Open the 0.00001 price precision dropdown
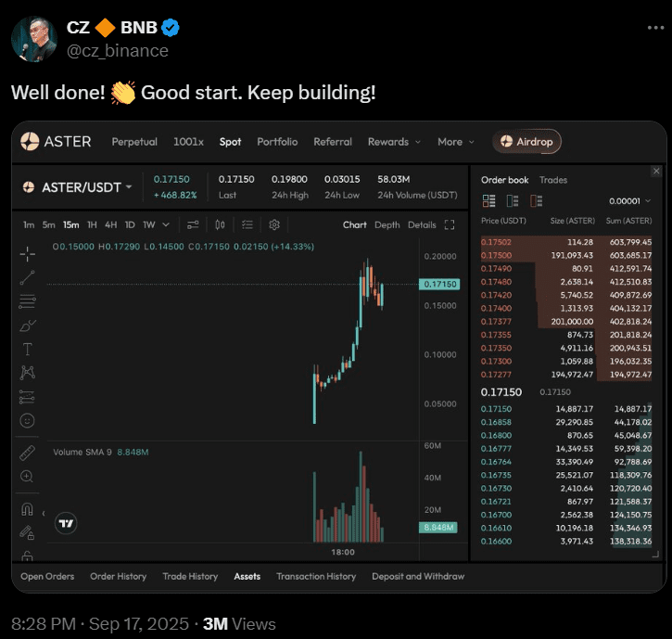This screenshot has height=639, width=672. click(x=629, y=200)
